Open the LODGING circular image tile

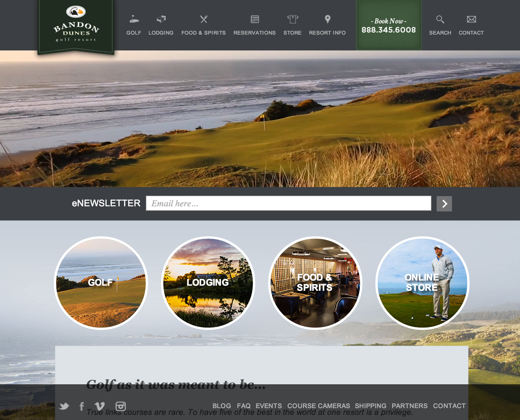[x=208, y=283]
